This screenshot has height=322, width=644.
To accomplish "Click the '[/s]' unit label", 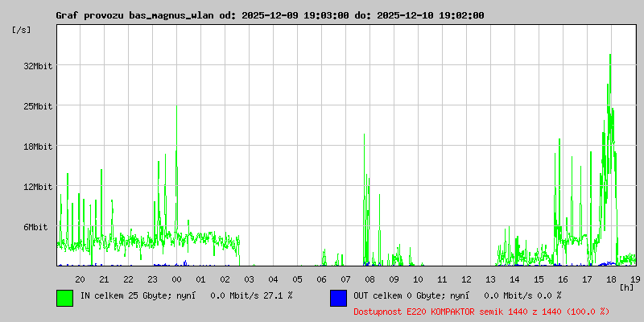I will 22,30.
